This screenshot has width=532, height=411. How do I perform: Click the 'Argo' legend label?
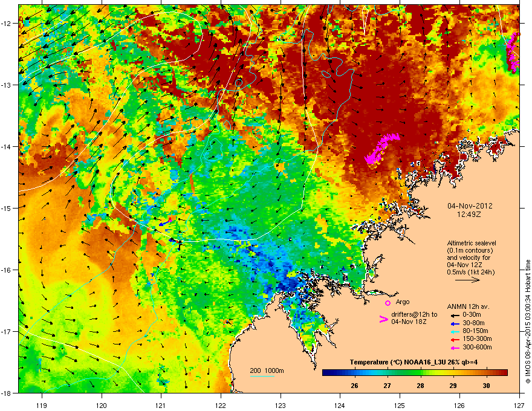[x=403, y=302]
